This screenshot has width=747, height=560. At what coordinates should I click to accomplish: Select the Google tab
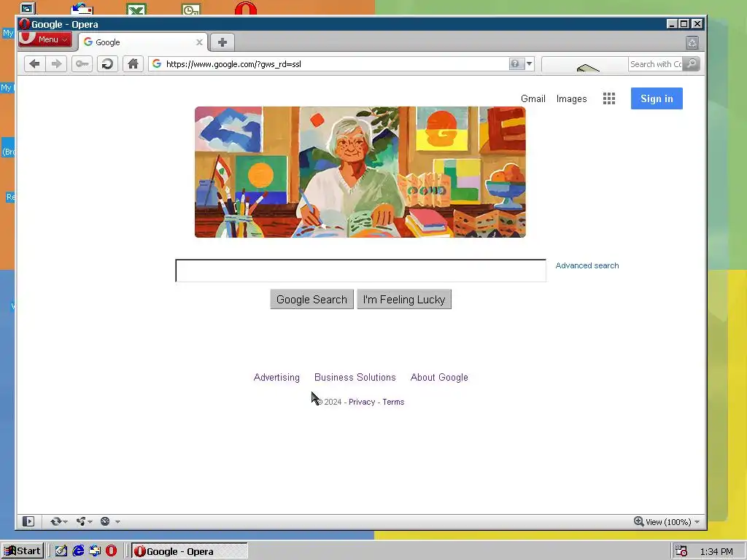[x=142, y=42]
